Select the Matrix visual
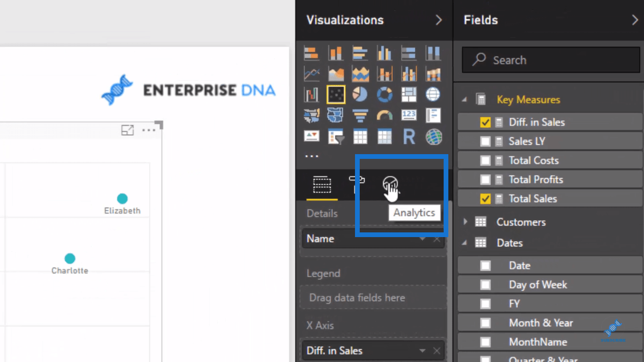The height and width of the screenshot is (362, 644). pyautogui.click(x=385, y=137)
